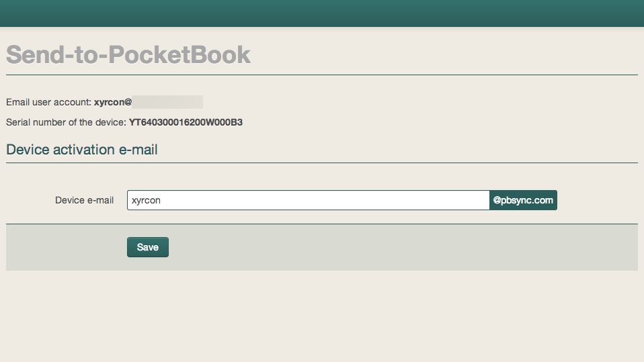Click the Save button
The width and height of the screenshot is (644, 362).
(x=147, y=247)
